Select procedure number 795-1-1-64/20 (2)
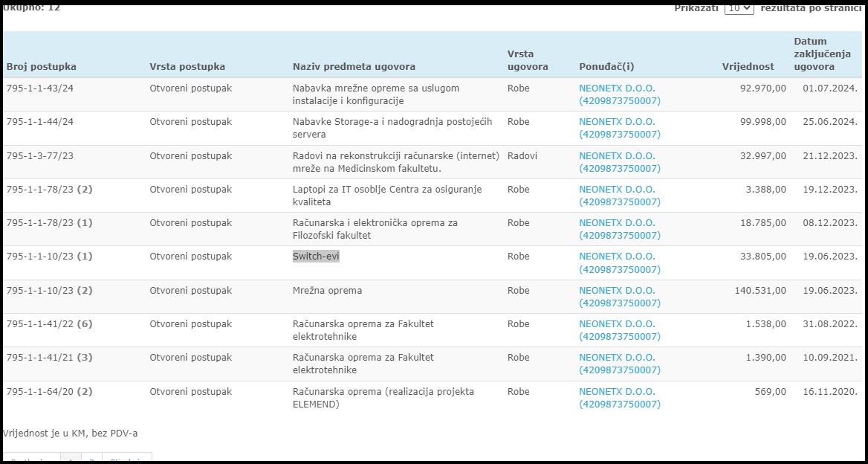Viewport: 868px width, 464px height. tap(49, 392)
